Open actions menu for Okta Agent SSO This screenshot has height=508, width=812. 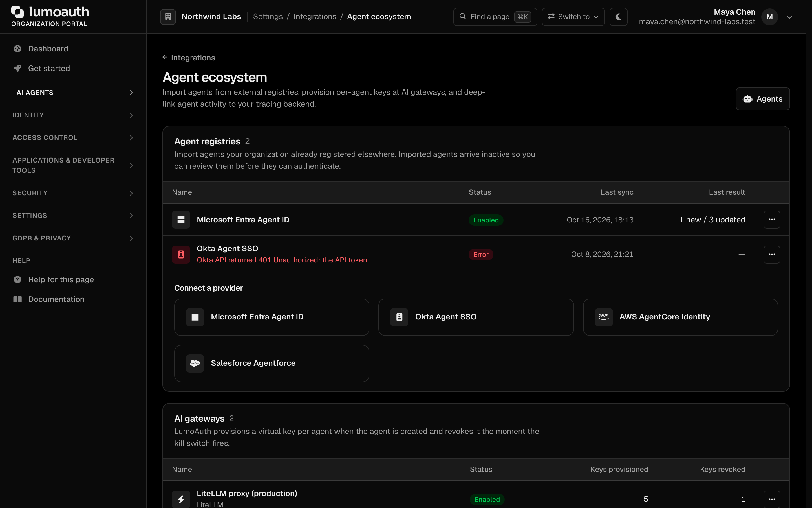coord(772,254)
